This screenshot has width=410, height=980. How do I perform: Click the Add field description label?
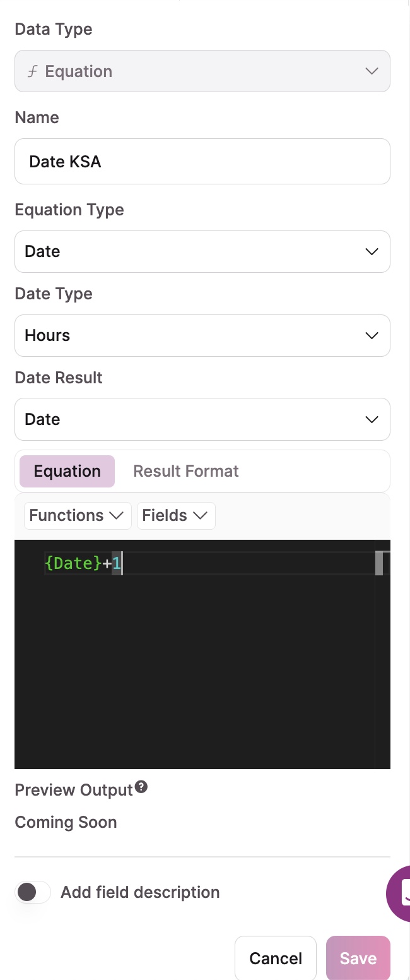click(x=140, y=892)
